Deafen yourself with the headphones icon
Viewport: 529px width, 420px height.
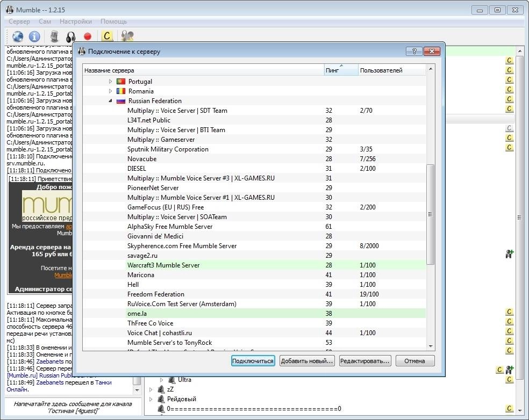[70, 37]
